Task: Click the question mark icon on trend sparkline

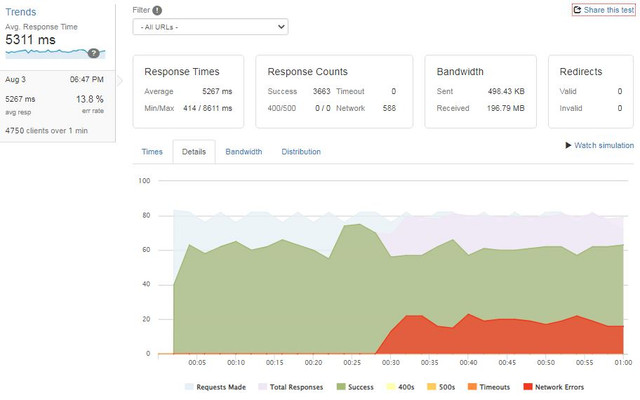Action: (93, 53)
